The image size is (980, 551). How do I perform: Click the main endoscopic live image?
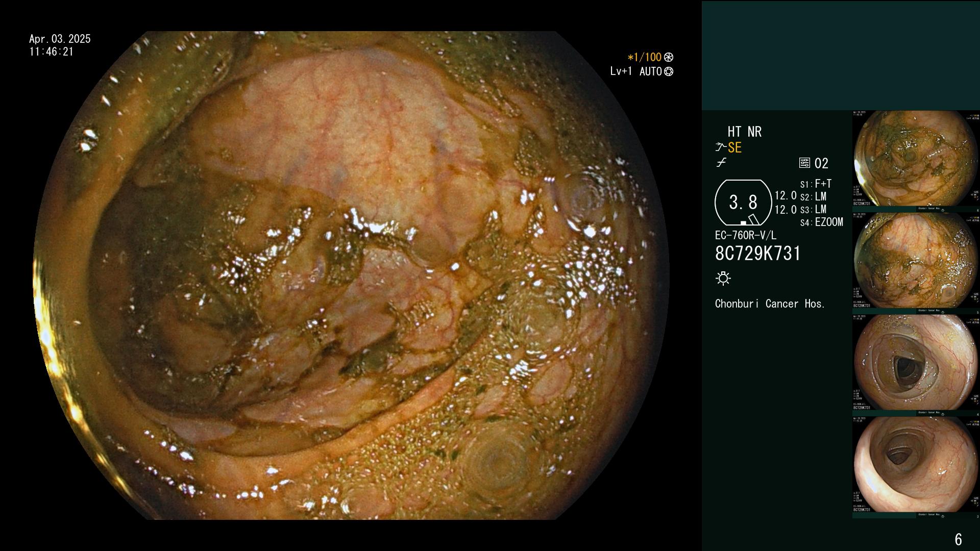click(x=351, y=275)
